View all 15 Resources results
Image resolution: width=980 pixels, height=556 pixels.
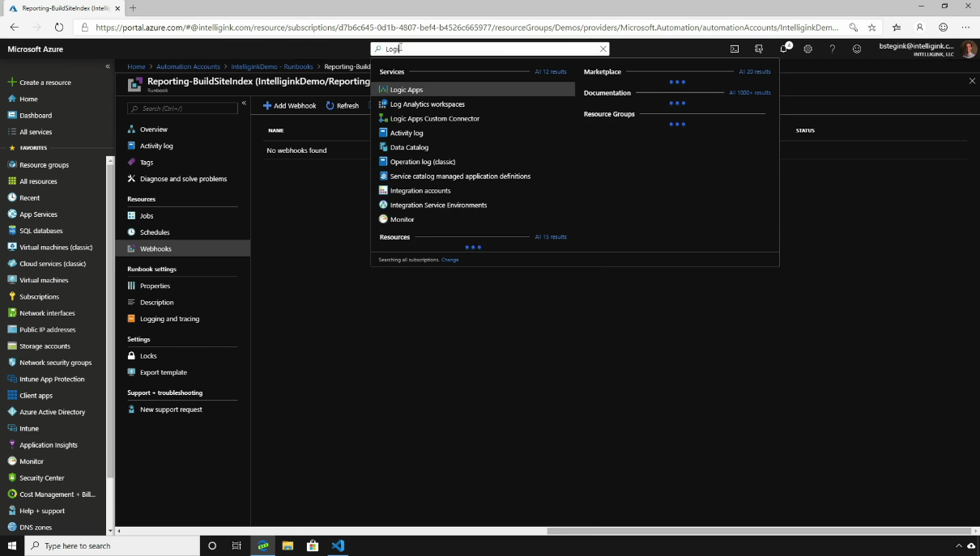tap(551, 237)
